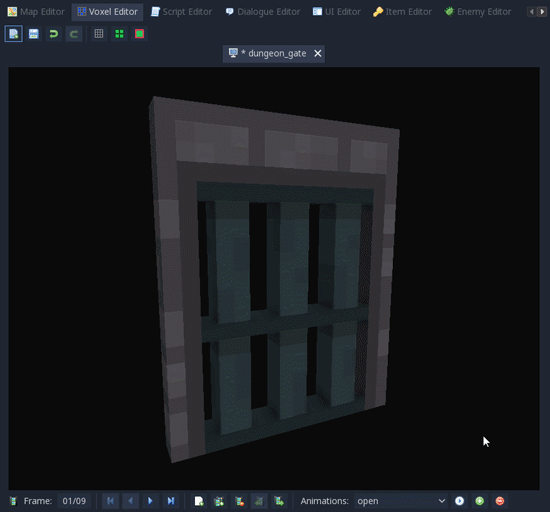Play the open animation

click(x=460, y=501)
